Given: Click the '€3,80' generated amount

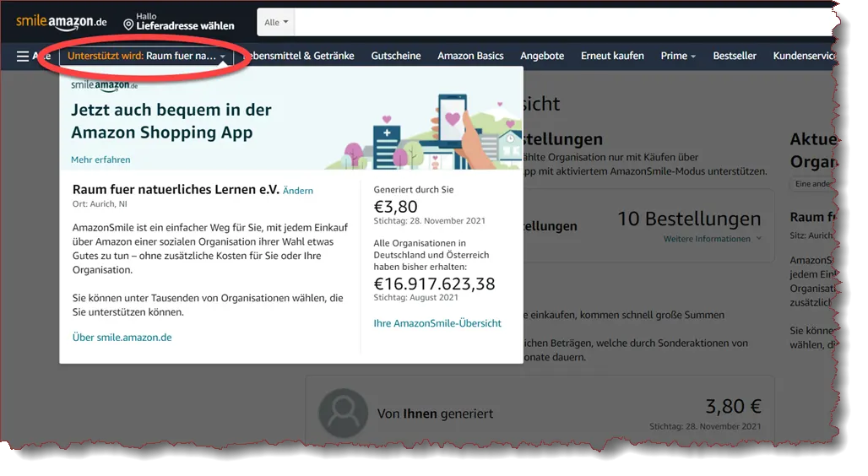Looking at the screenshot, I should (395, 207).
